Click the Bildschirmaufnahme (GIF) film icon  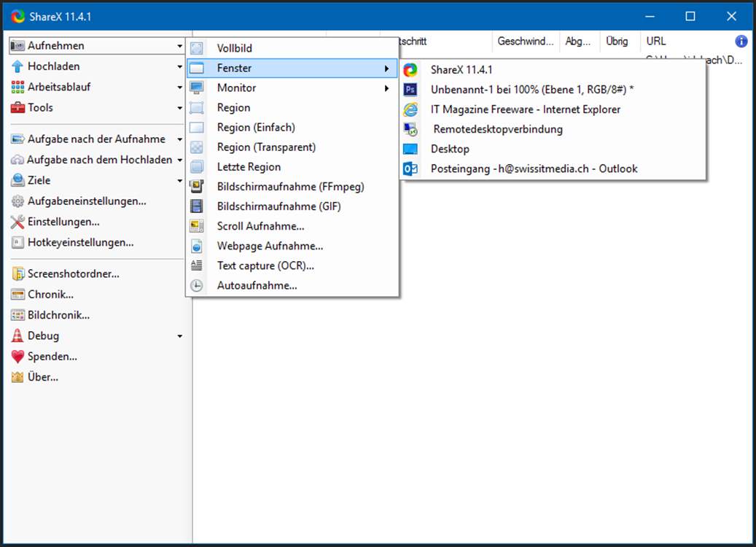[x=197, y=206]
